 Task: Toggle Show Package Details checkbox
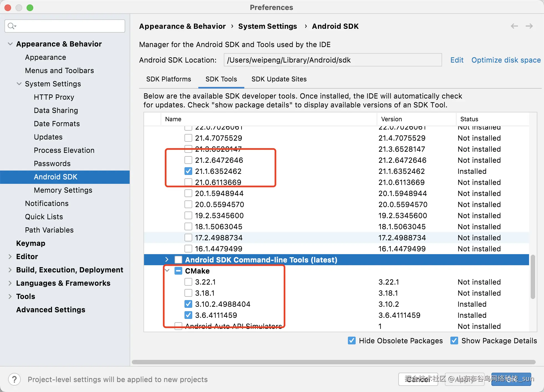pos(454,341)
